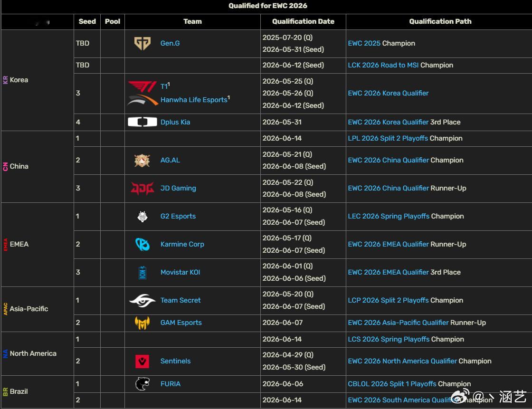532x409 pixels.
Task: Follow EWC 2026 EMEA Qualifier link in Runner-Up row
Action: (388, 244)
